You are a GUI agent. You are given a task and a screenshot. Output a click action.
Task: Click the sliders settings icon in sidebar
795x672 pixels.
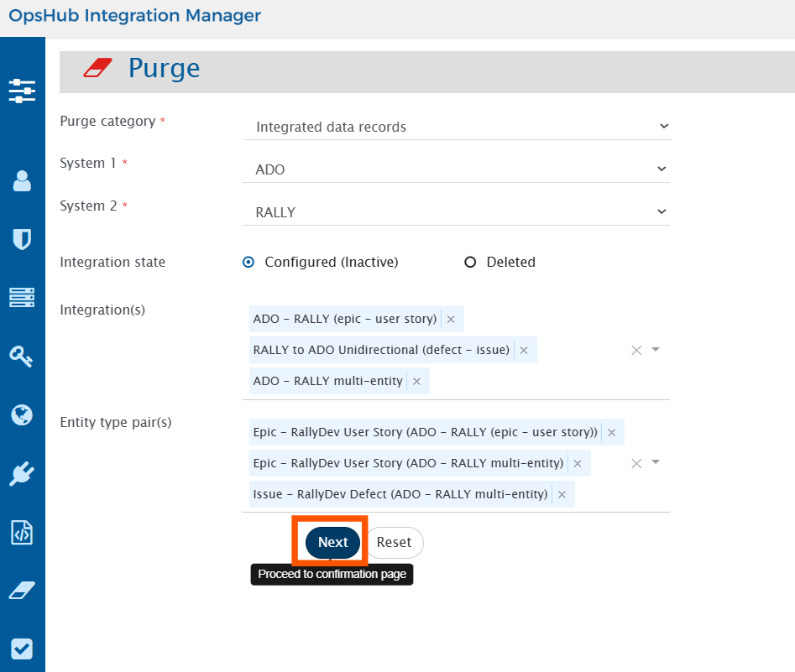click(x=22, y=91)
